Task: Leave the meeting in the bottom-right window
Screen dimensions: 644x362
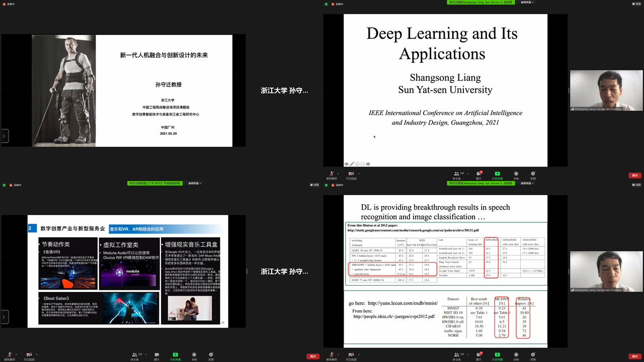Action: pyautogui.click(x=635, y=356)
